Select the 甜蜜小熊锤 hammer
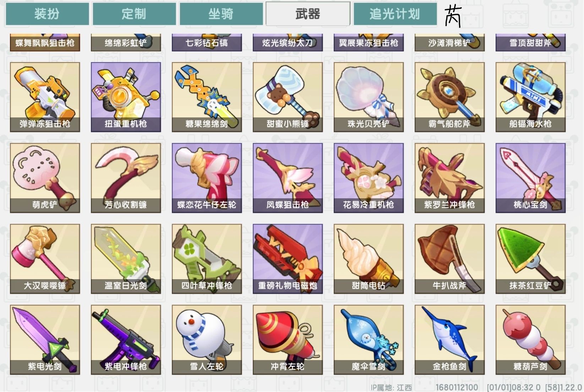The width and height of the screenshot is (584, 392). click(288, 97)
